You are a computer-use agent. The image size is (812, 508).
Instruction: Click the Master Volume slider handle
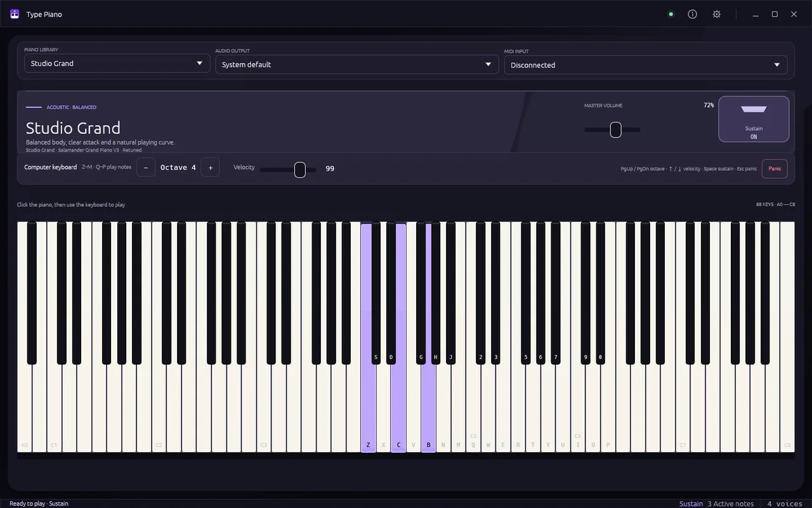tap(615, 130)
